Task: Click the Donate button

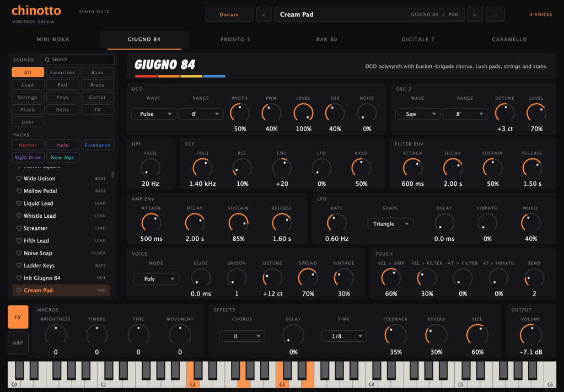Action: 229,15
